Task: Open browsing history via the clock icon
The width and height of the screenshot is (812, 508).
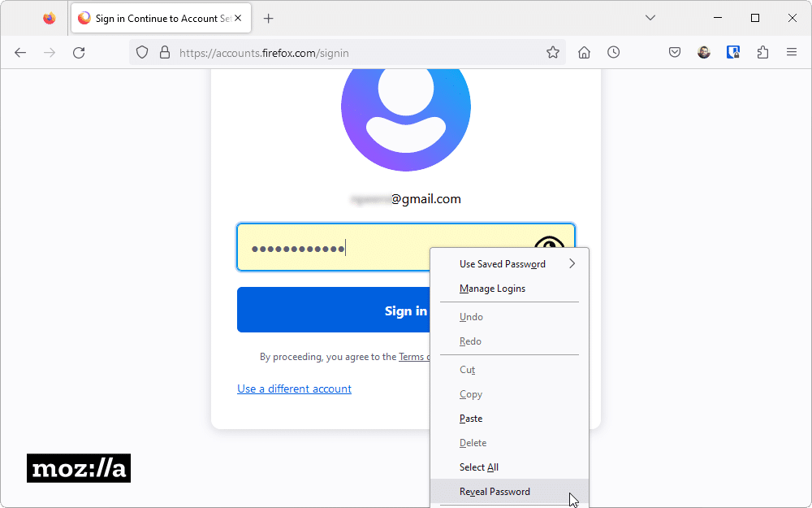Action: (613, 52)
